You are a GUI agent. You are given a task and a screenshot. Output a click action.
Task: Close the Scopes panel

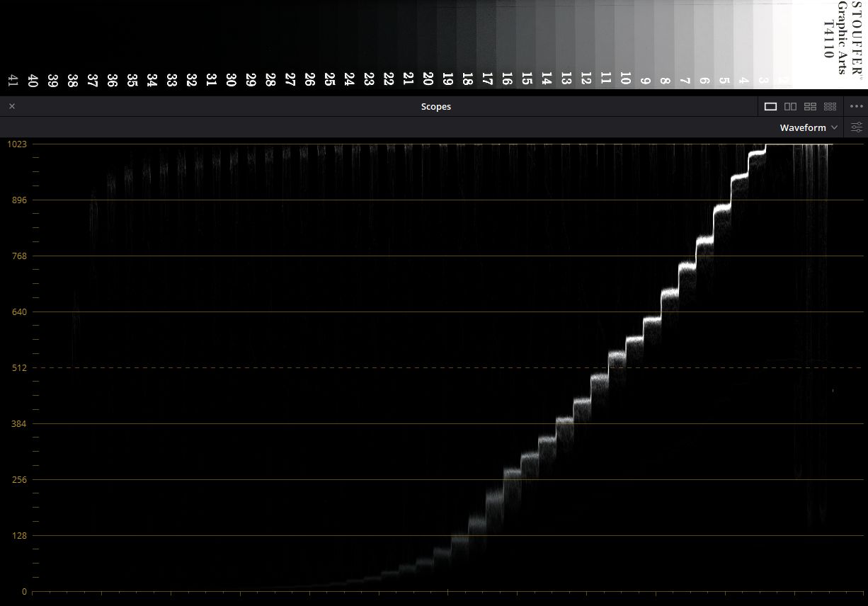click(x=11, y=106)
